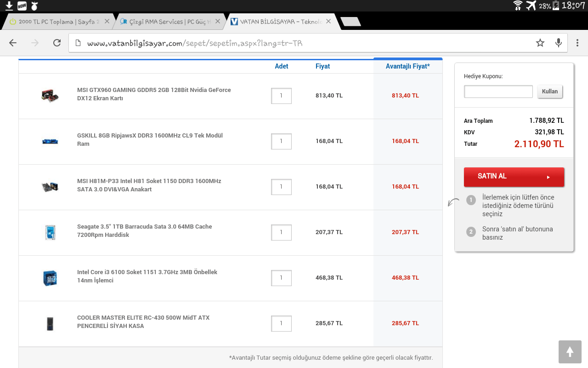Edit quantity for MSI H81M-P33 motherboard
The image size is (588, 368).
(281, 187)
